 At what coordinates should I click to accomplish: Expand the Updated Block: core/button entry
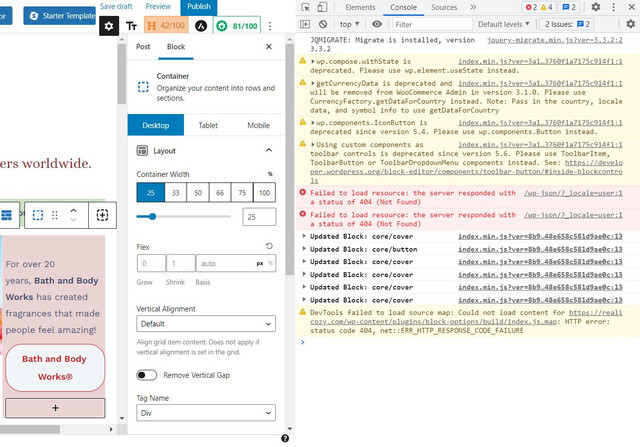click(x=304, y=249)
